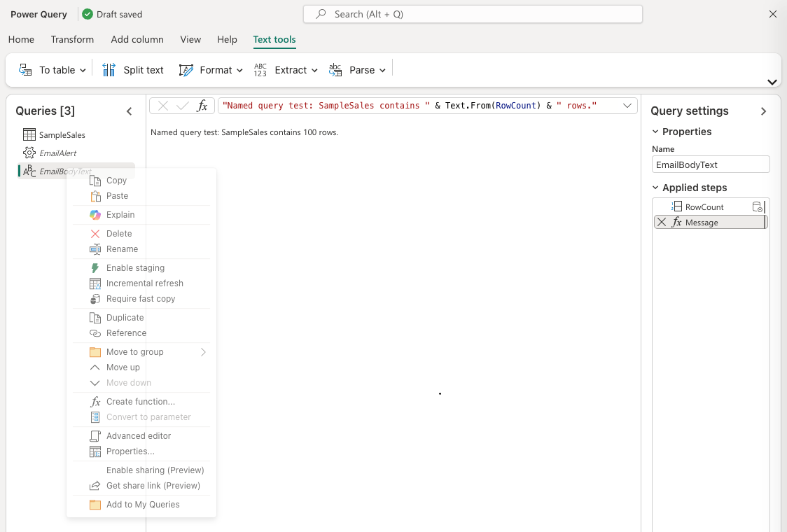The height and width of the screenshot is (532, 787).
Task: Open the Home ribbon tab
Action: point(21,40)
